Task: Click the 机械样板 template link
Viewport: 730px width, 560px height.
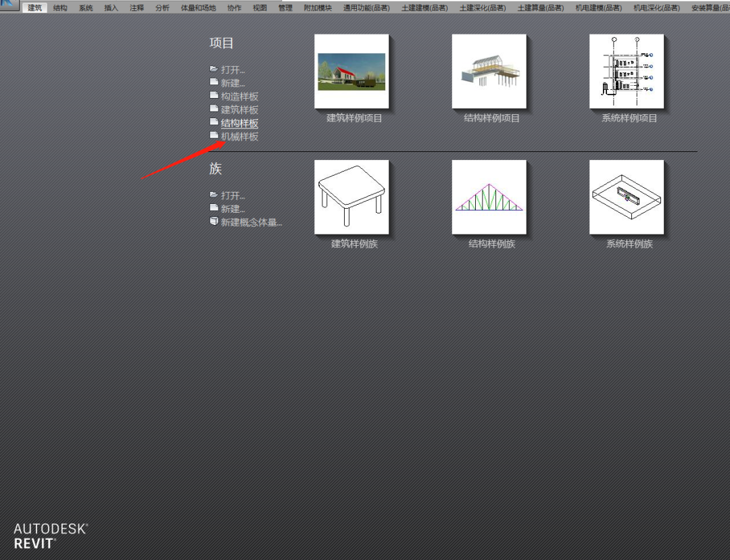Action: tap(239, 136)
